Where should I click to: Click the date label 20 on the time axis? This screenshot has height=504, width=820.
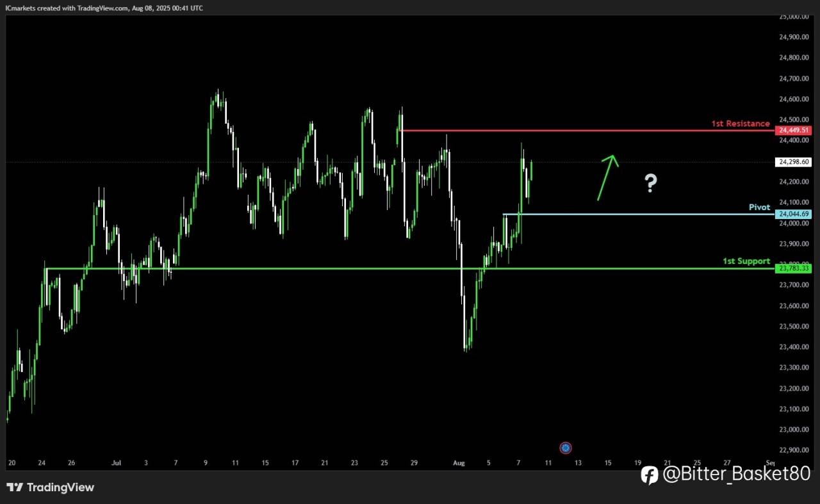tap(12, 462)
